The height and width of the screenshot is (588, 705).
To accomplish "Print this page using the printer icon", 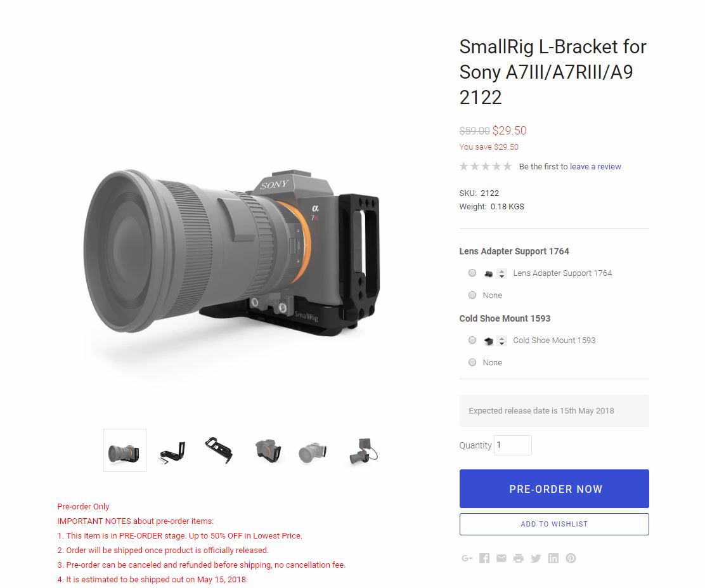I will (519, 558).
